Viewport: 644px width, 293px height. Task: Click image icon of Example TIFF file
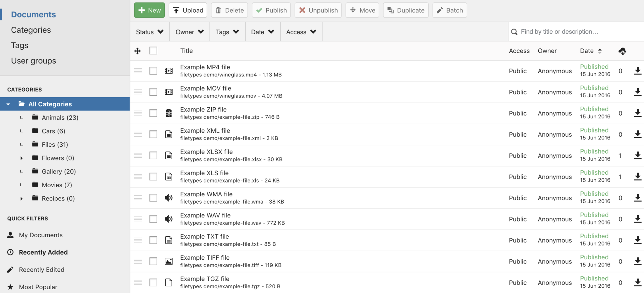[169, 261]
